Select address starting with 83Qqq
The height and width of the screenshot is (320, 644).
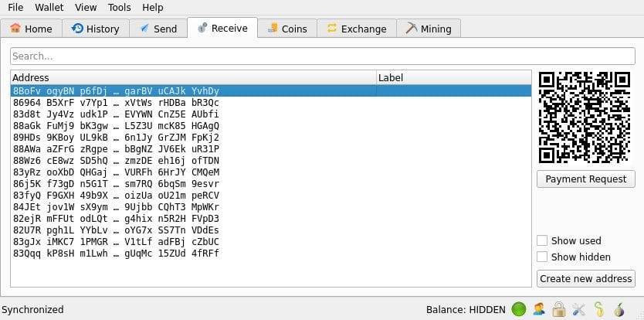[x=271, y=253]
